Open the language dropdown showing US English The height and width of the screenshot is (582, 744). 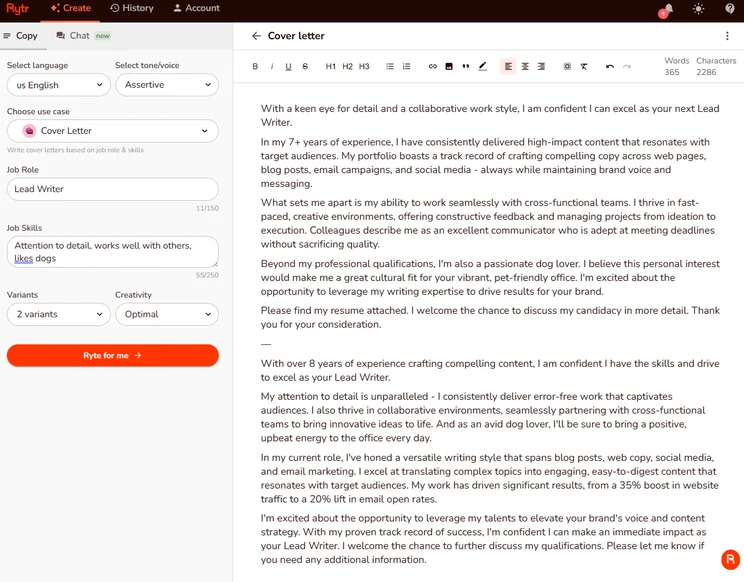click(59, 85)
